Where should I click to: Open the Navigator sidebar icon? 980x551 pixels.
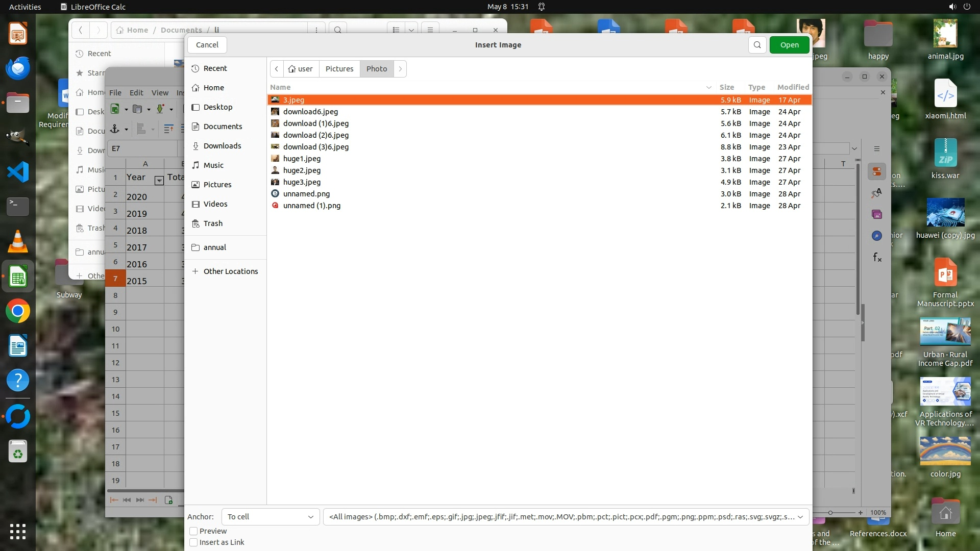pyautogui.click(x=877, y=236)
